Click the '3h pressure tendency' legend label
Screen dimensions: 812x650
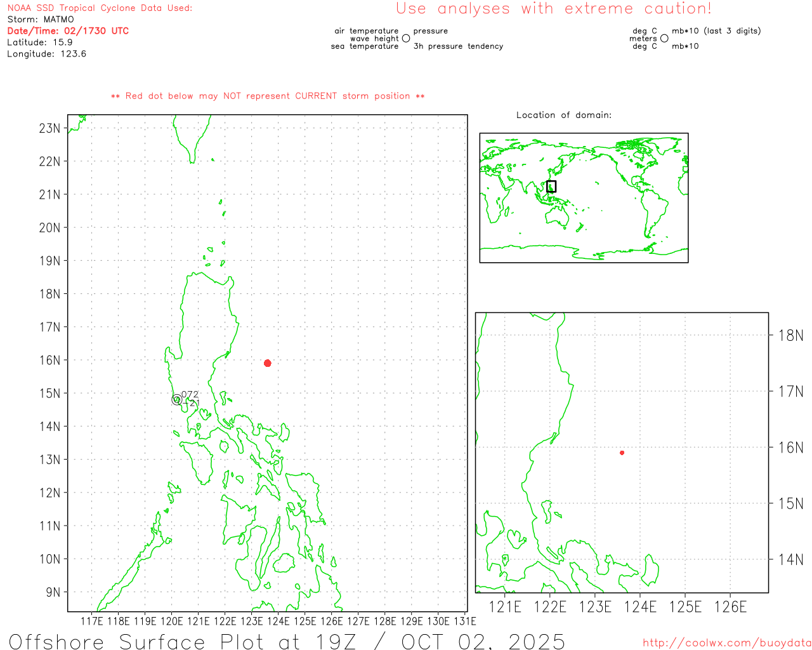[458, 46]
